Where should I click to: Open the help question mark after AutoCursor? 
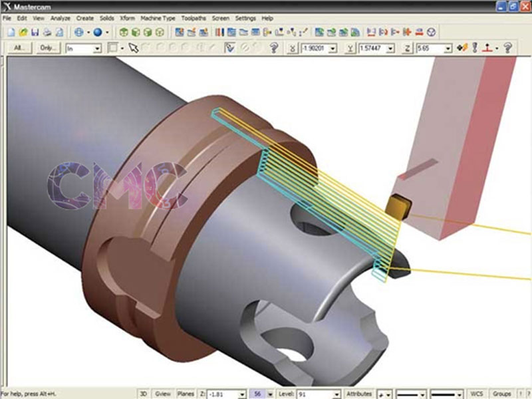point(507,48)
